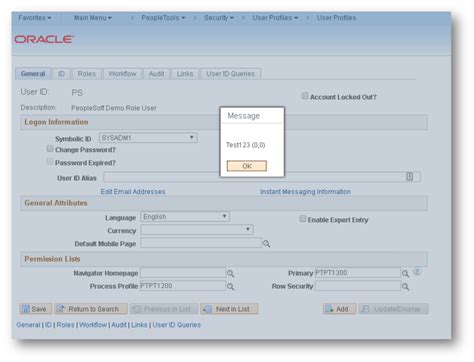Click the bottom Roles footer link
The image size is (474, 362).
coord(66,325)
